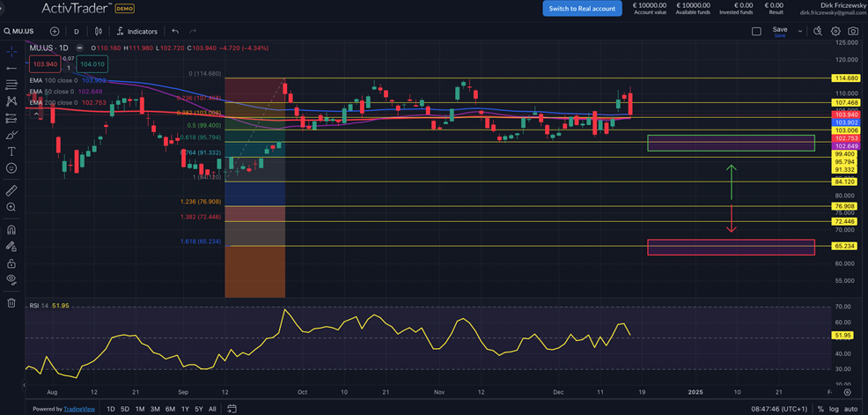Viewport: 868px width, 415px height.
Task: Select the Text drawing tool
Action: (11, 151)
